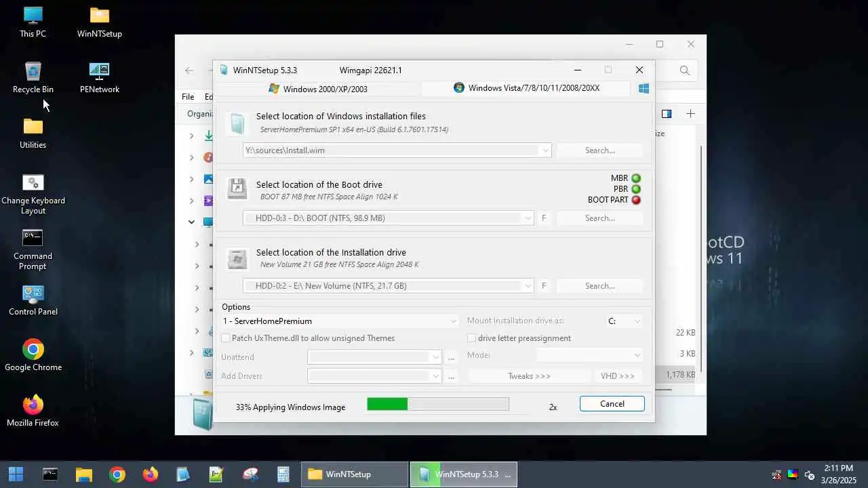Open Command Prompt desktop shortcut
868x488 pixels.
pos(33,249)
